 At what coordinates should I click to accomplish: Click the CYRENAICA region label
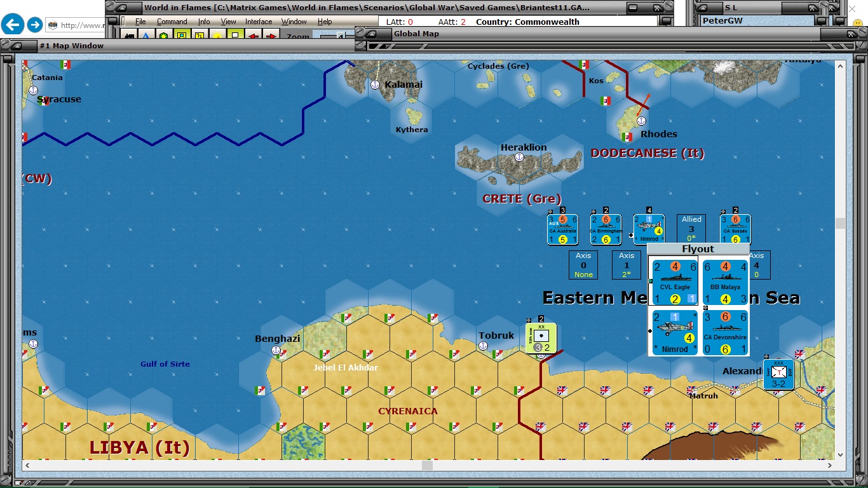click(408, 411)
